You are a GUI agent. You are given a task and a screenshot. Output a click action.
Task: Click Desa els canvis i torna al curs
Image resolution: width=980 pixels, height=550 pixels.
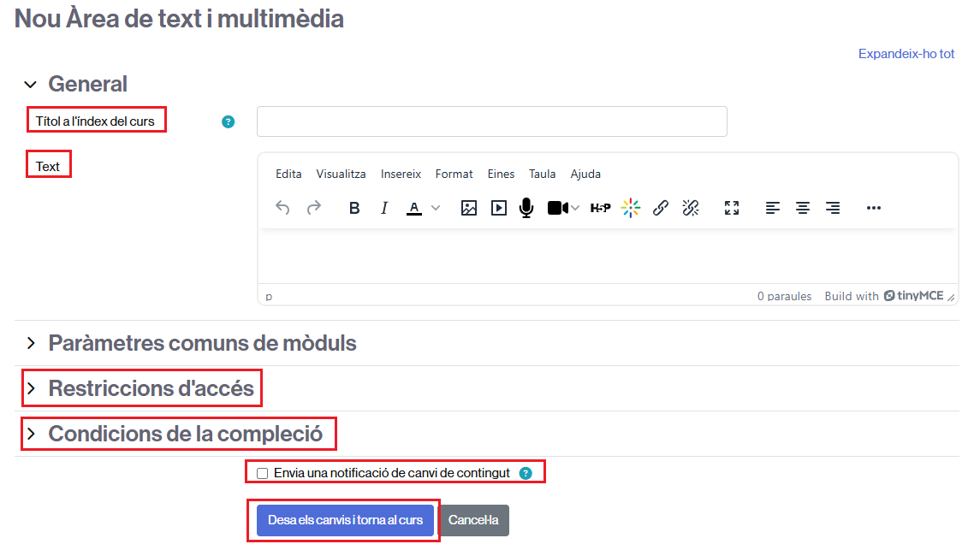(345, 520)
